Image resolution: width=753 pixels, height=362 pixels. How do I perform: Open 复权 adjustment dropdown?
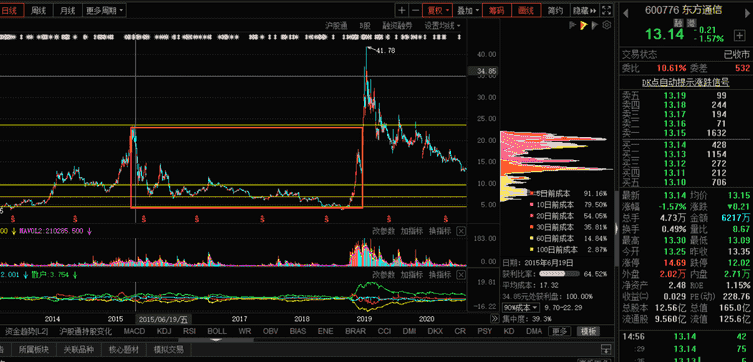click(437, 10)
